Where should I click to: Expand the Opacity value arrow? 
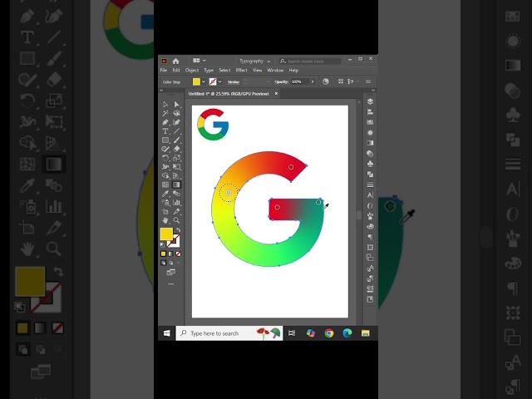313,81
